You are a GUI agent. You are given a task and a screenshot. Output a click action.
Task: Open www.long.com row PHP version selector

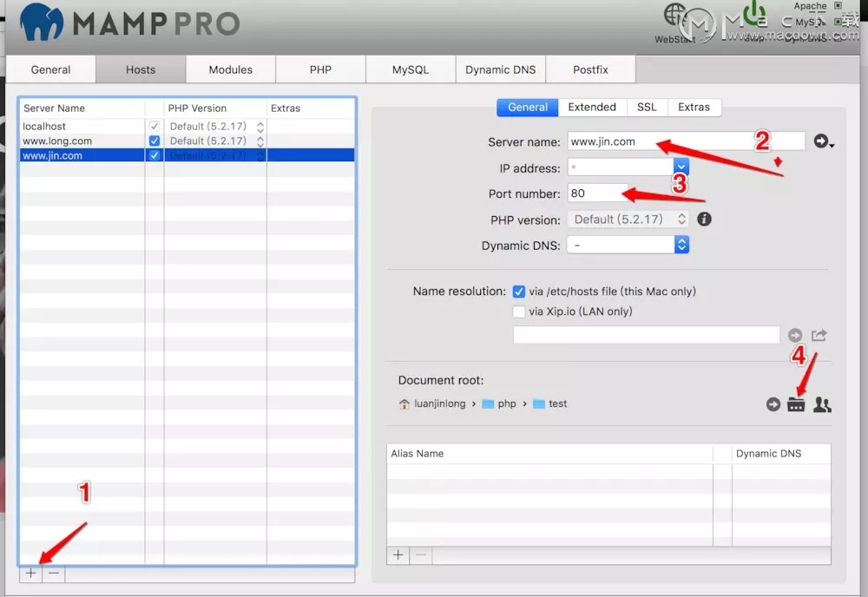(x=216, y=141)
